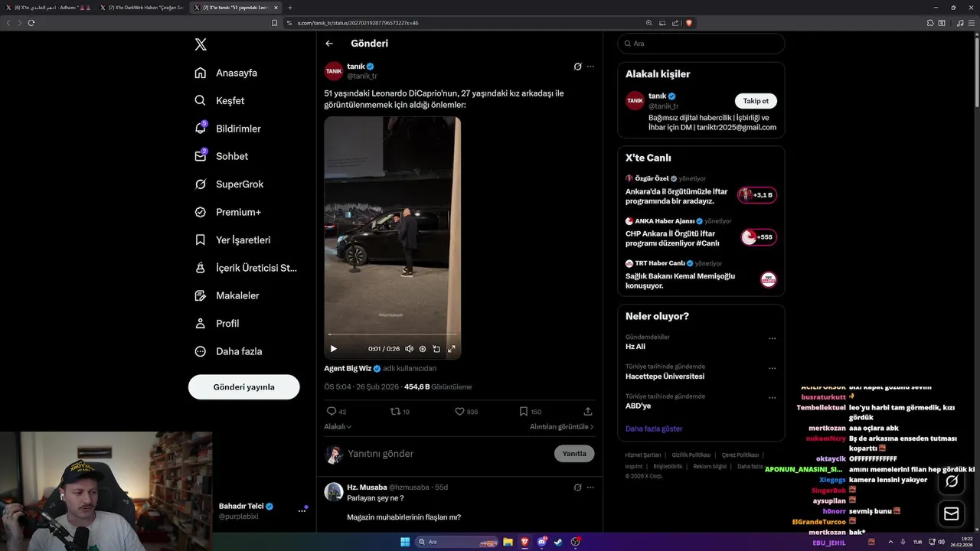Mute the video volume icon
The width and height of the screenshot is (980, 551).
click(x=409, y=349)
